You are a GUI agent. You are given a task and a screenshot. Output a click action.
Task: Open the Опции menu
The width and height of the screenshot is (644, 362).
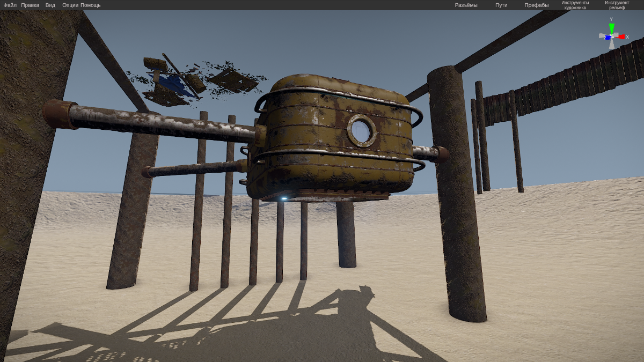(x=70, y=5)
